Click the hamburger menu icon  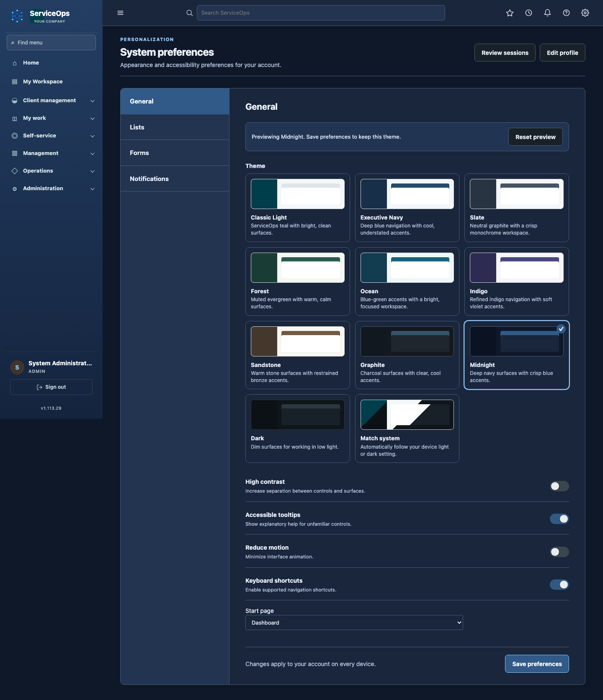click(120, 13)
